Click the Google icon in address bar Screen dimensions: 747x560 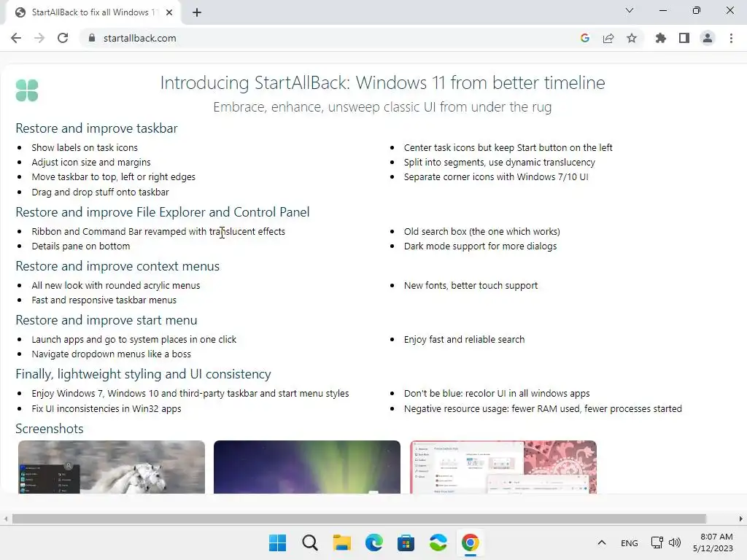(x=585, y=38)
